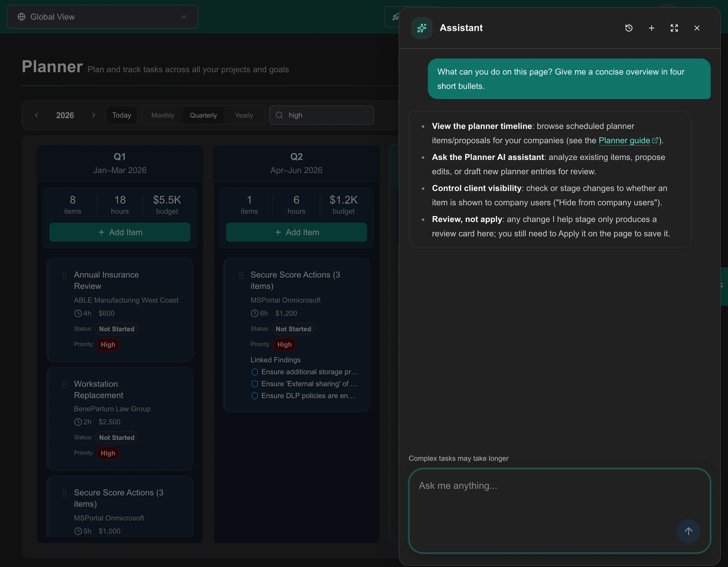
Task: Start a new Assistant conversation
Action: 651,28
